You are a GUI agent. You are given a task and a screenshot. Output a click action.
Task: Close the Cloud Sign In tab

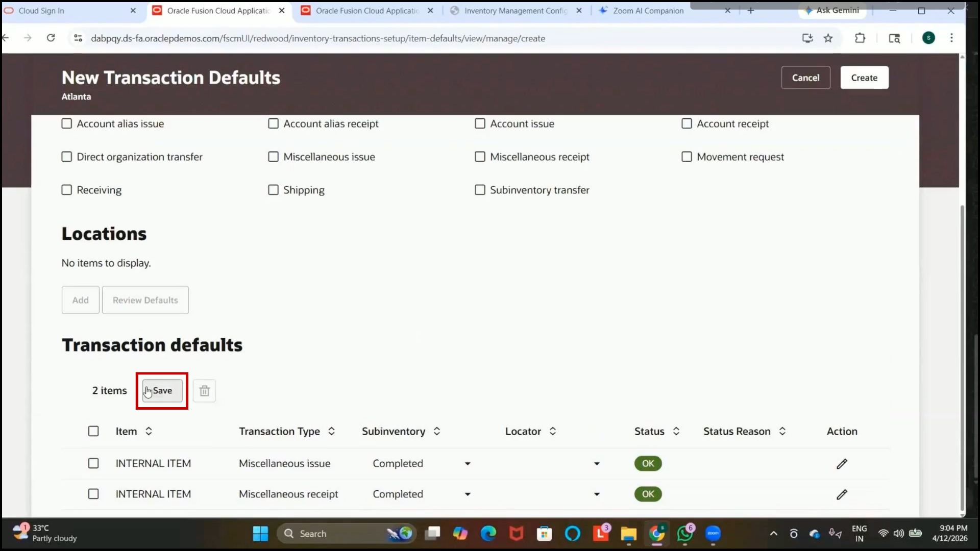(x=133, y=11)
